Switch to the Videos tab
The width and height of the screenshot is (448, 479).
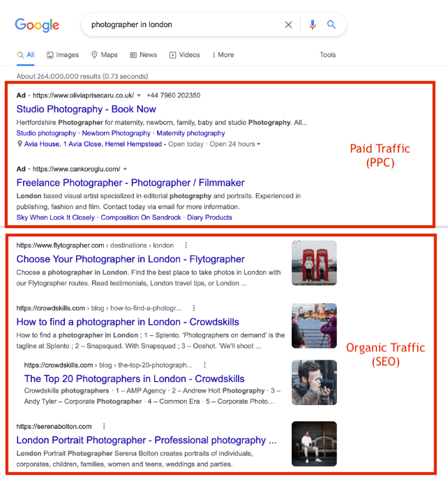point(185,55)
